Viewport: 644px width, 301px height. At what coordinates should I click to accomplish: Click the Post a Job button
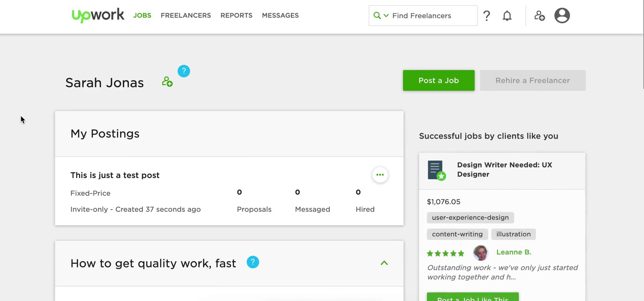click(438, 80)
